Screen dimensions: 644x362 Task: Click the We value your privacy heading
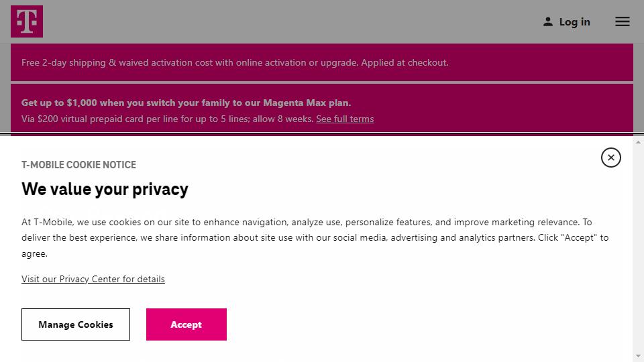[105, 189]
